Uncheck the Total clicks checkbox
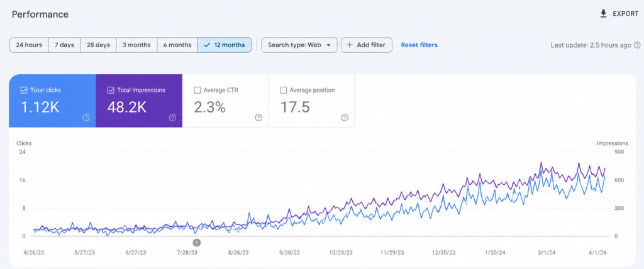The image size is (644, 269). tap(24, 90)
